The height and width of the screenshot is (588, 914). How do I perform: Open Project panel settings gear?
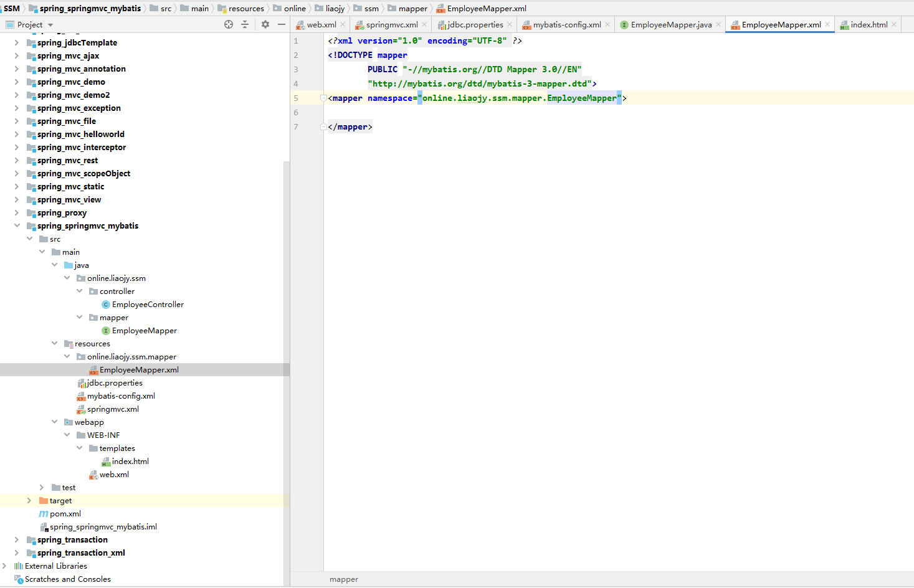pyautogui.click(x=265, y=24)
